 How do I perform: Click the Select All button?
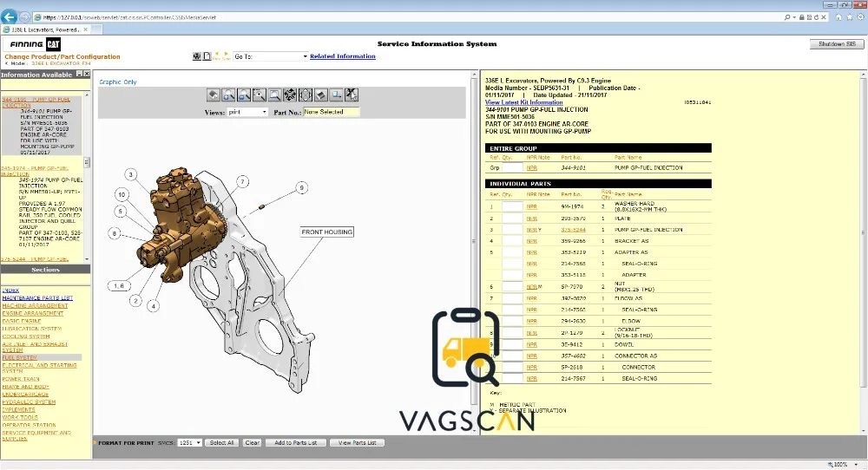coord(221,443)
